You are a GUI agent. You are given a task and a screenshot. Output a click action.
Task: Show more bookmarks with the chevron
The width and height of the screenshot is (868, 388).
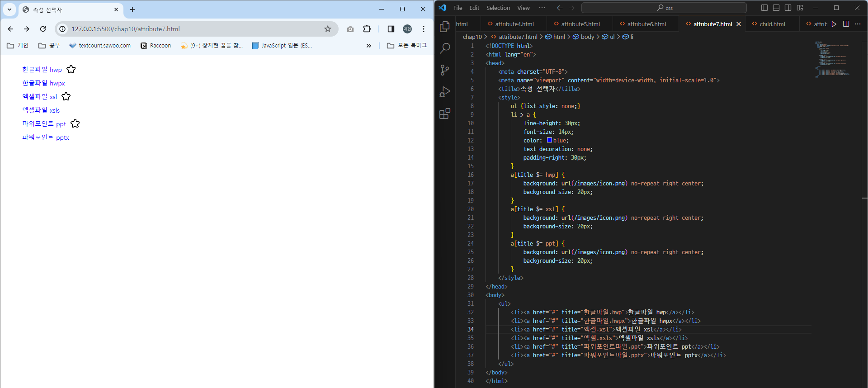(x=369, y=46)
